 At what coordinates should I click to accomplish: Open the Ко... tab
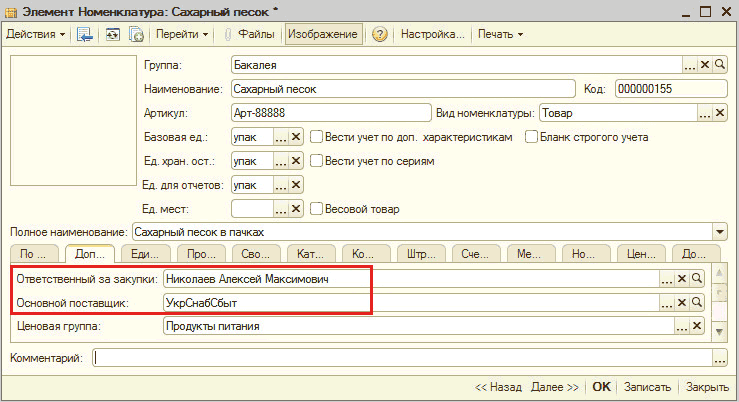pos(366,254)
